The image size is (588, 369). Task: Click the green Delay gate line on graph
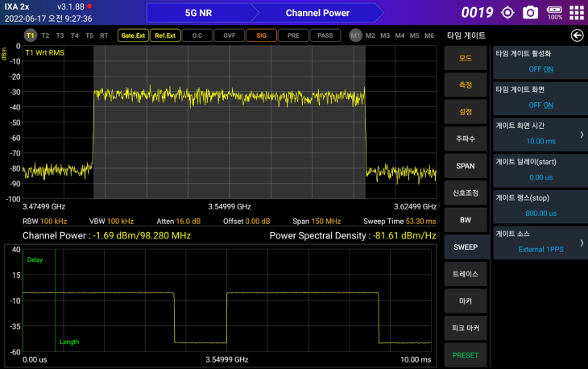click(x=55, y=298)
